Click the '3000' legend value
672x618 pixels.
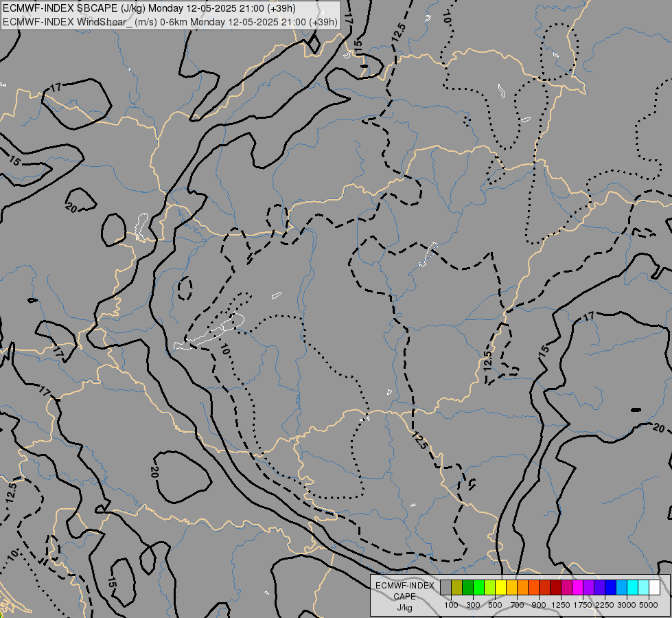[627, 605]
